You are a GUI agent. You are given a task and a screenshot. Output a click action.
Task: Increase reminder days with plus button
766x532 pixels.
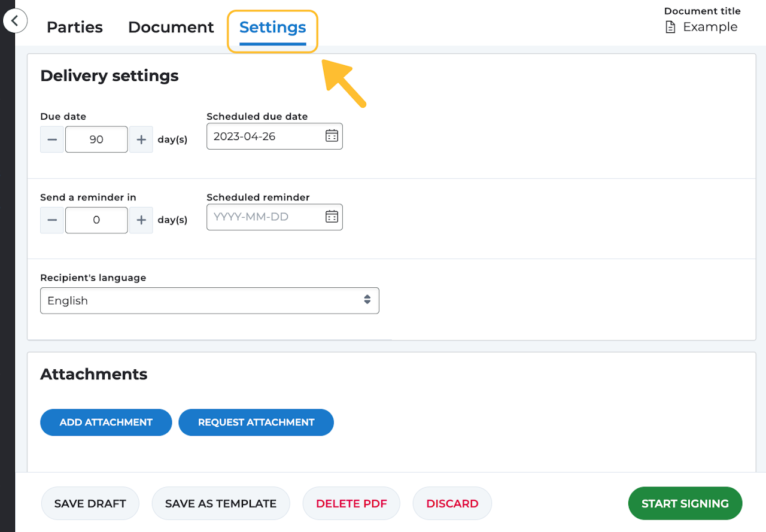click(x=141, y=220)
